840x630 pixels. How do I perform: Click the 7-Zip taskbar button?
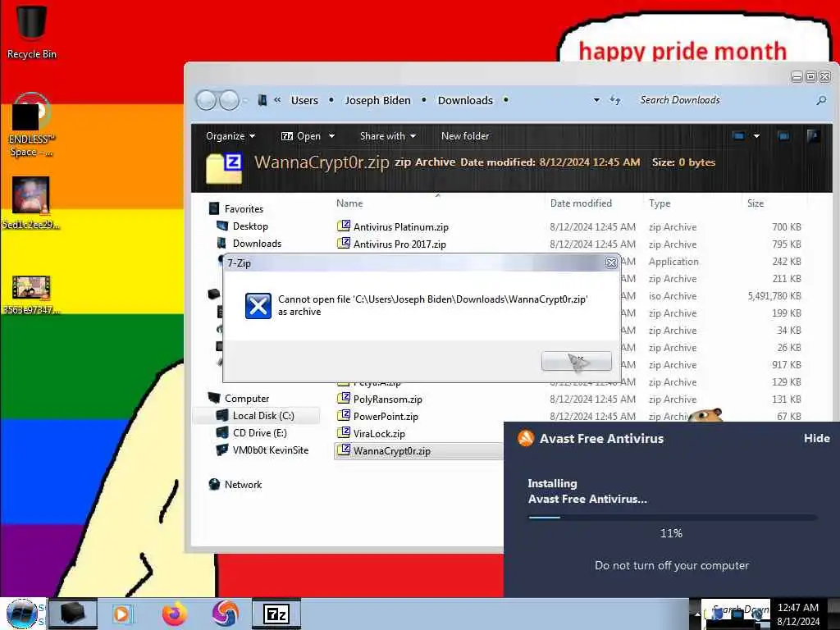coord(276,614)
